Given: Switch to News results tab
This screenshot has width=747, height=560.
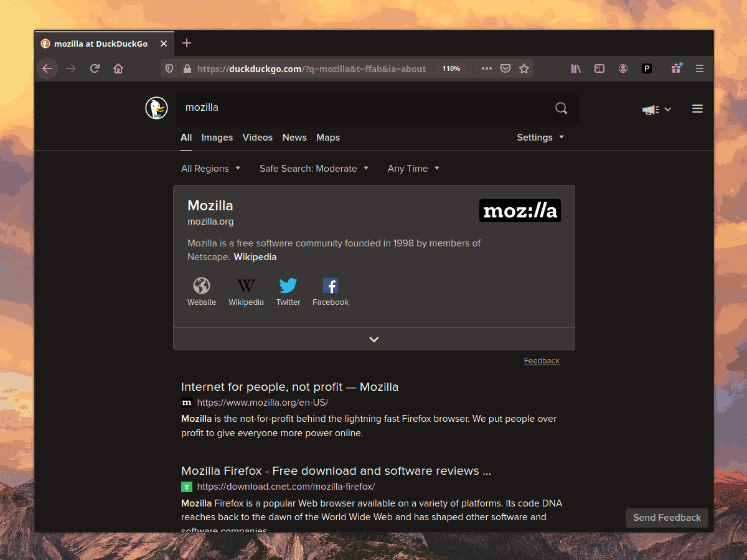Looking at the screenshot, I should tap(294, 138).
